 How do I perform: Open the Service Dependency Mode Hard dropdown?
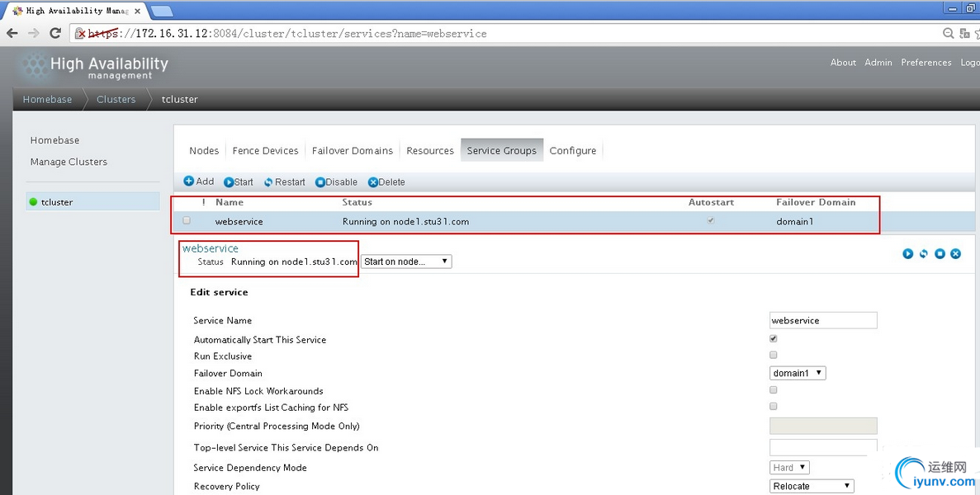pyautogui.click(x=789, y=468)
